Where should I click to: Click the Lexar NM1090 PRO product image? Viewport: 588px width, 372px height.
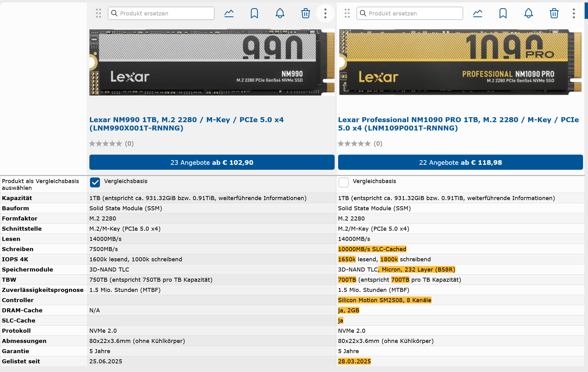(461, 62)
